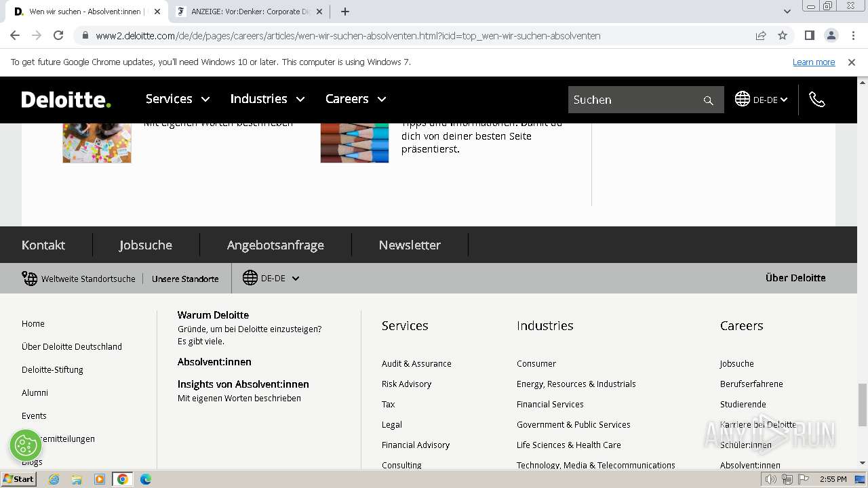
Task: Click the worldwide location search icon
Action: pos(30,279)
